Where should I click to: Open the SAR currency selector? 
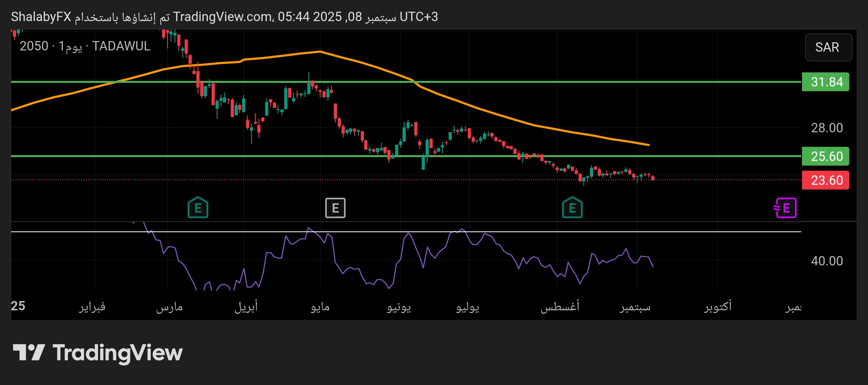pyautogui.click(x=828, y=47)
